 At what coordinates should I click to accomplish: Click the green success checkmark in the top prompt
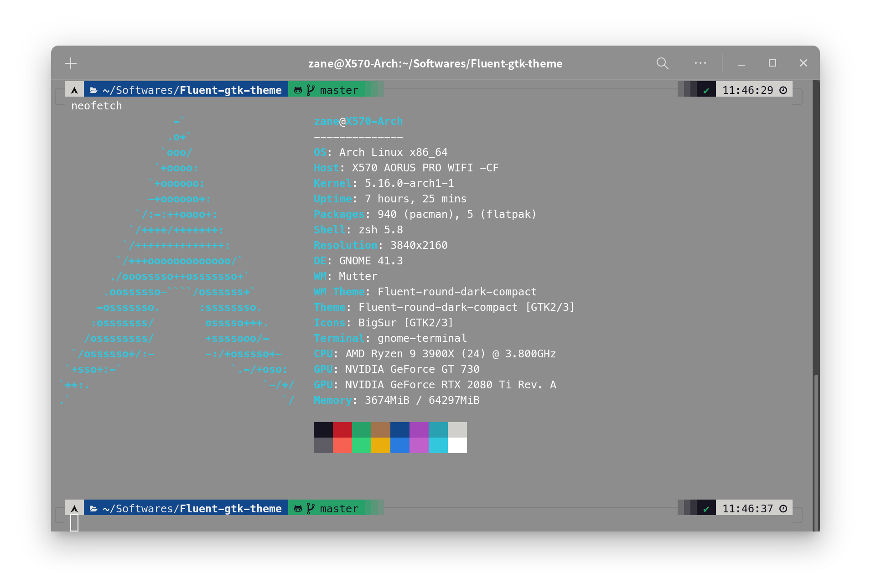click(x=706, y=90)
